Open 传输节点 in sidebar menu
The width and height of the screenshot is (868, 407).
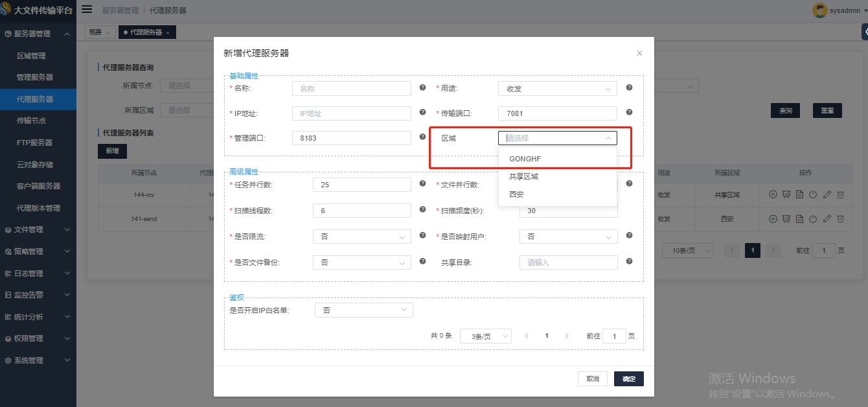tap(31, 121)
